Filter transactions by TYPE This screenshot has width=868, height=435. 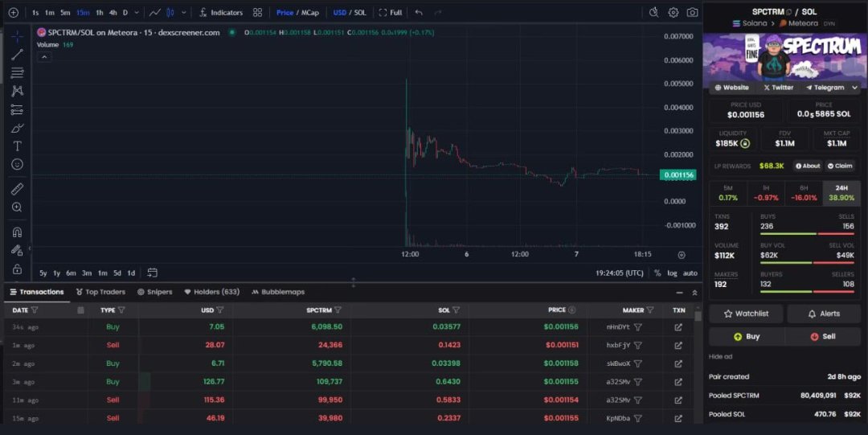pyautogui.click(x=122, y=310)
